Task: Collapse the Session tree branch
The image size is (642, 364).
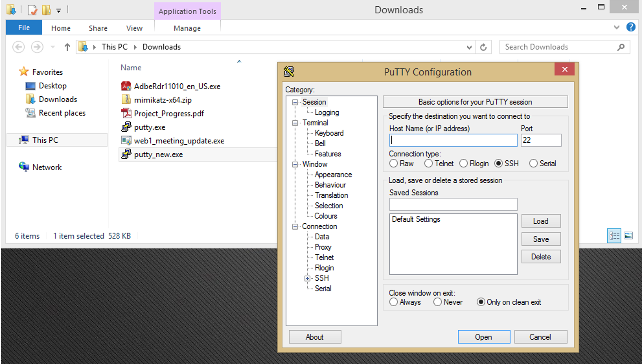Action: coord(294,102)
